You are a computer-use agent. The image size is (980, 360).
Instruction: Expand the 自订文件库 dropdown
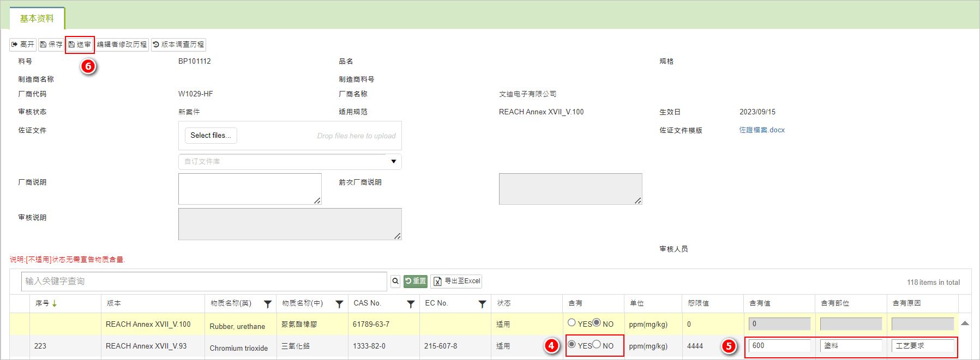393,162
